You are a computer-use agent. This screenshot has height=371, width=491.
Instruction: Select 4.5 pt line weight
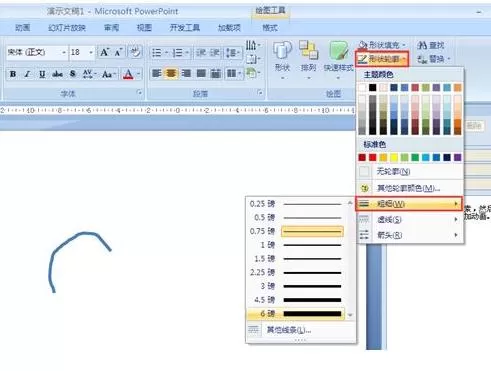(297, 300)
